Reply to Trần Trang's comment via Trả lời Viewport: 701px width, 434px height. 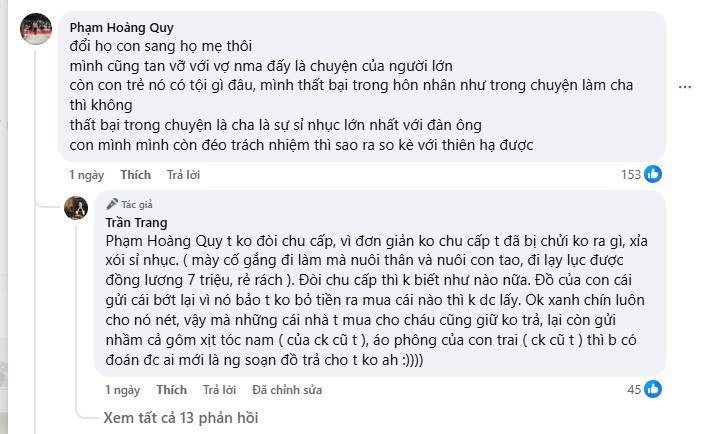219,389
